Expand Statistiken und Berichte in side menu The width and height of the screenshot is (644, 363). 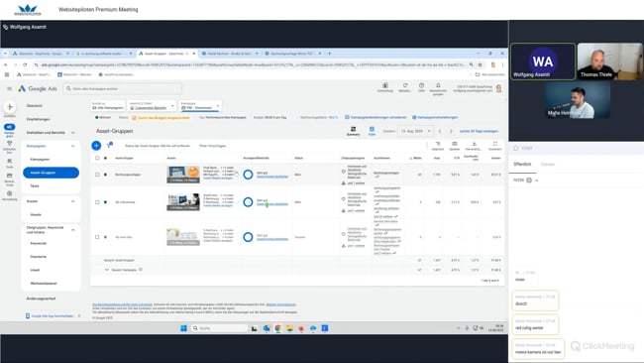(73, 133)
